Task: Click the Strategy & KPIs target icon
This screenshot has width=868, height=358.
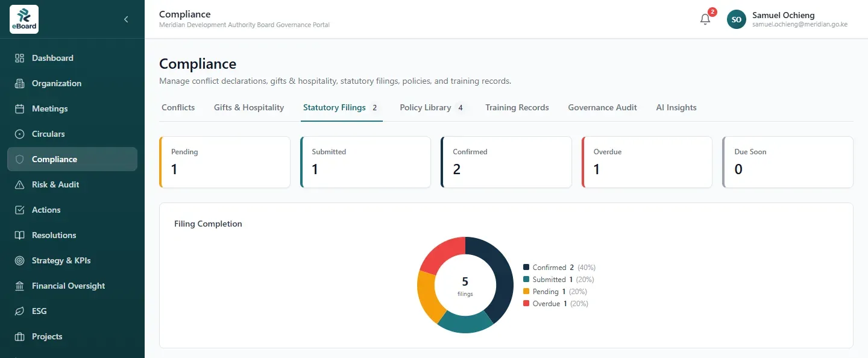Action: click(x=19, y=260)
